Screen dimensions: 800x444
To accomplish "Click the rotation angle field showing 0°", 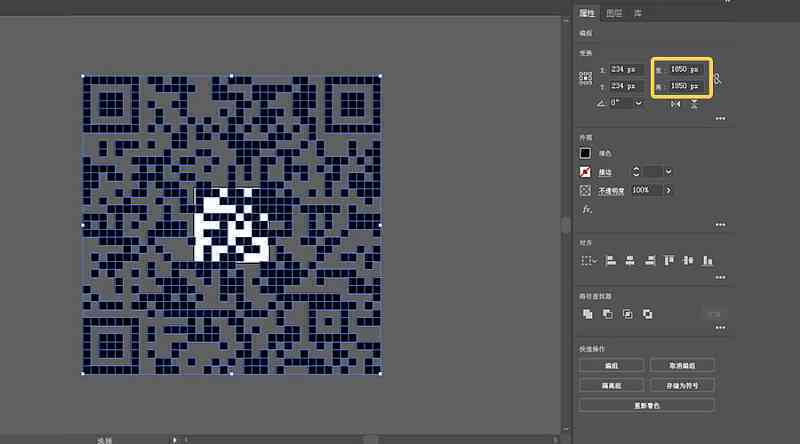I will coord(621,103).
